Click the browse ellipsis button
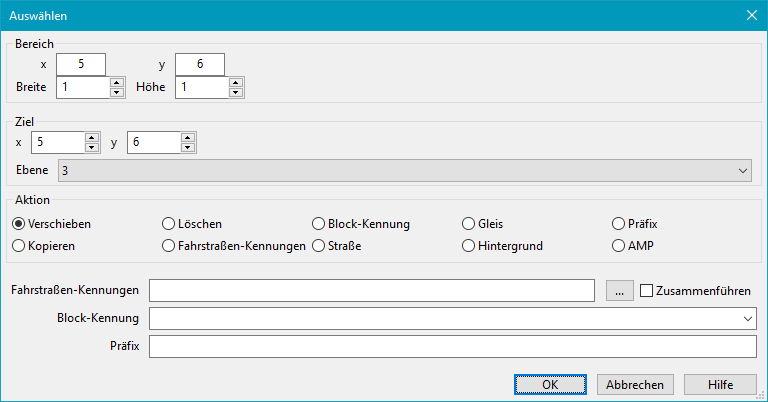Viewport: 768px width, 402px height. (620, 291)
